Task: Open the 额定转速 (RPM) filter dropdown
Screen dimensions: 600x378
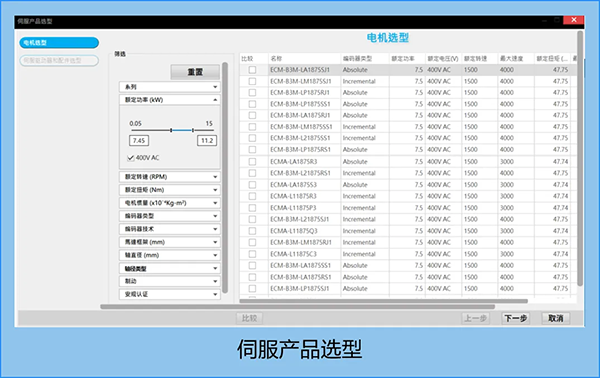Action: (170, 177)
